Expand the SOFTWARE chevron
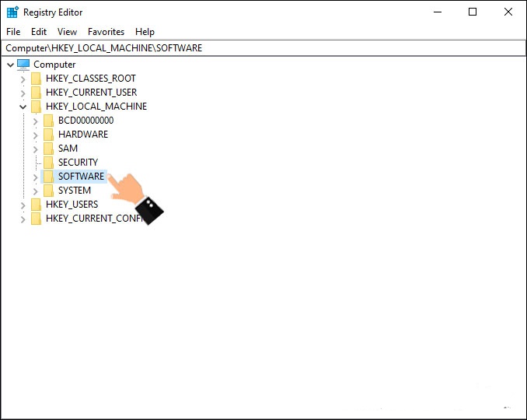Viewport: 527px width, 420px height. [x=35, y=177]
